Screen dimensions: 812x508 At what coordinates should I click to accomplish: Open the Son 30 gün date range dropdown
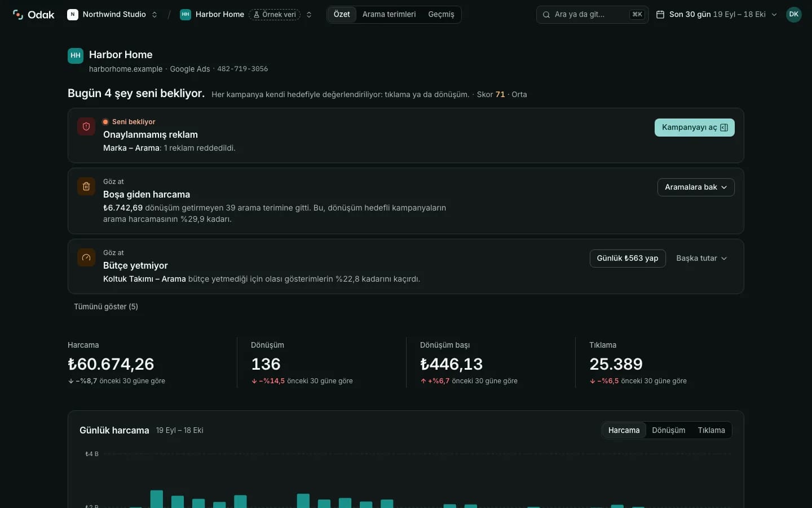pyautogui.click(x=717, y=15)
